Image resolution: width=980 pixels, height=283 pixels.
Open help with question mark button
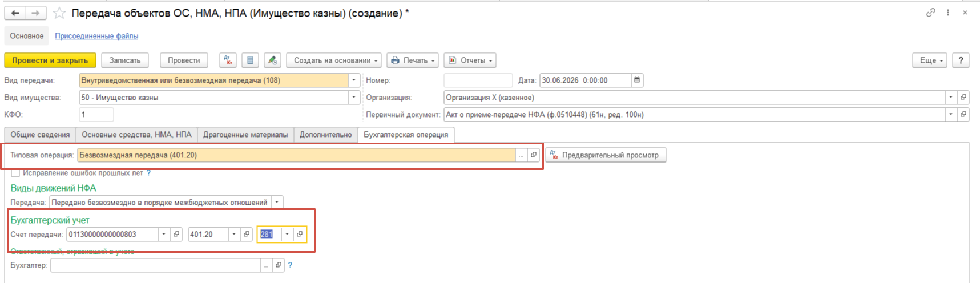(x=961, y=60)
